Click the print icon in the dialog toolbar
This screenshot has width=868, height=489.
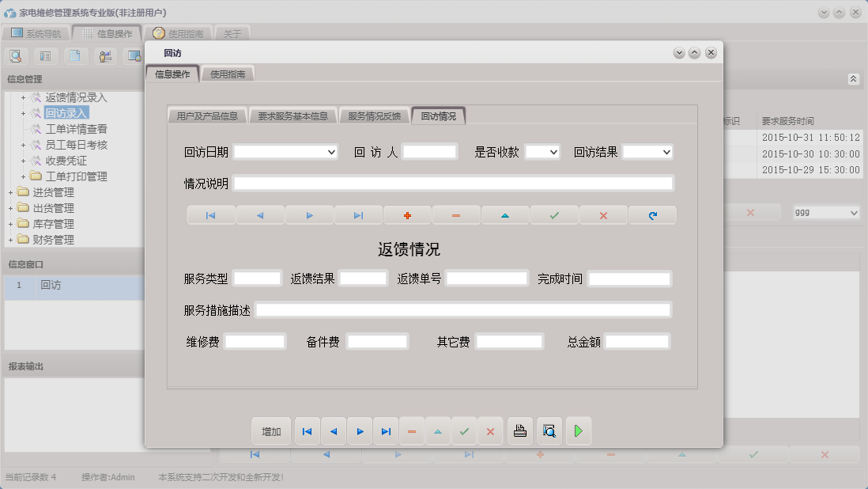(519, 430)
